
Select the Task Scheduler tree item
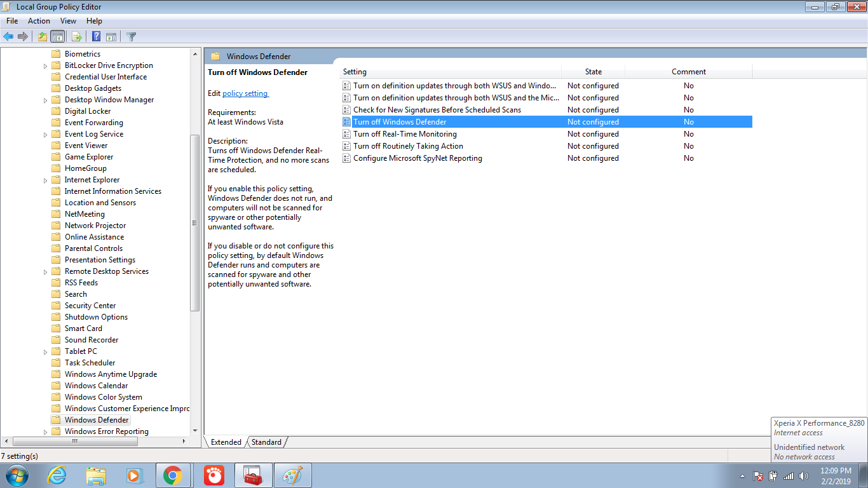[90, 363]
